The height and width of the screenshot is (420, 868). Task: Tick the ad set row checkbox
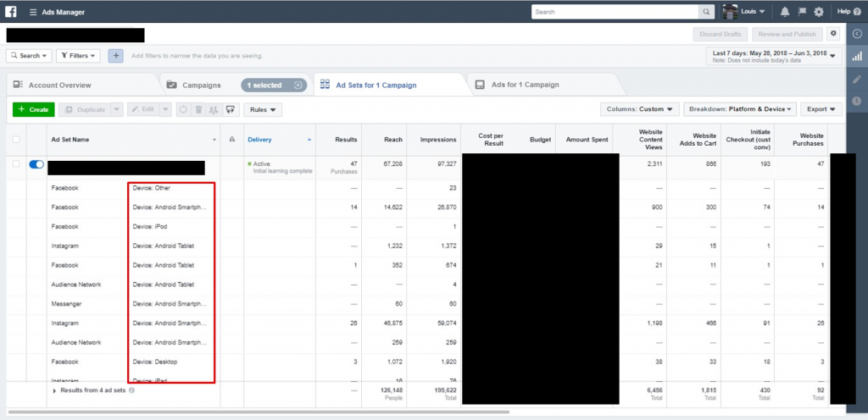16,164
